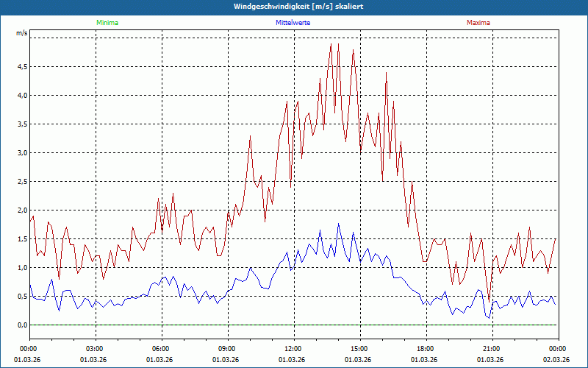Click the 0,0 y-axis value
The height and width of the screenshot is (368, 588).
pos(23,325)
